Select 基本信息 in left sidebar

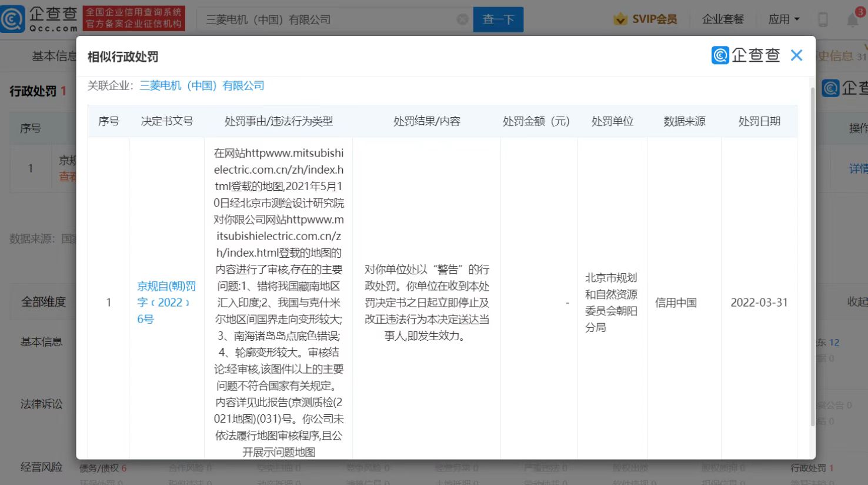(41, 342)
